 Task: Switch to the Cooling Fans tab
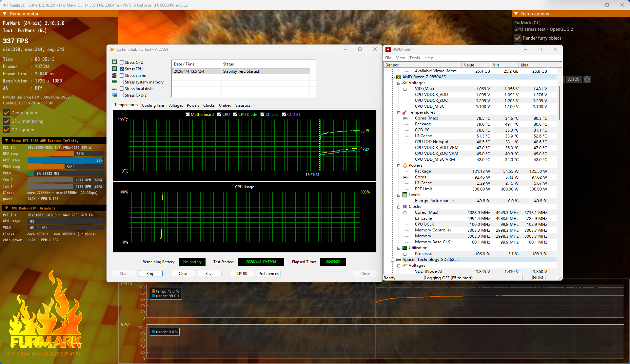(x=153, y=105)
